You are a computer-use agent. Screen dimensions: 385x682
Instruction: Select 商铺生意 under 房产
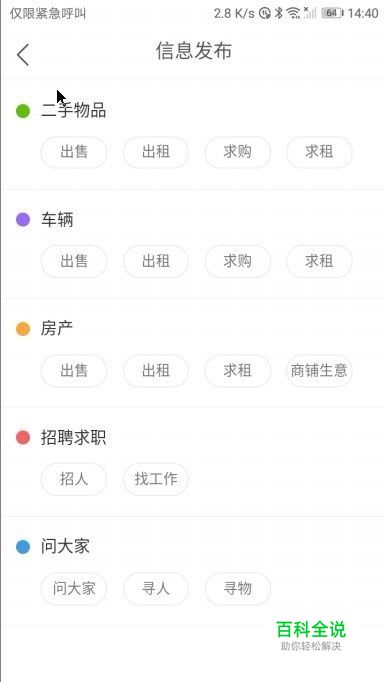319,371
